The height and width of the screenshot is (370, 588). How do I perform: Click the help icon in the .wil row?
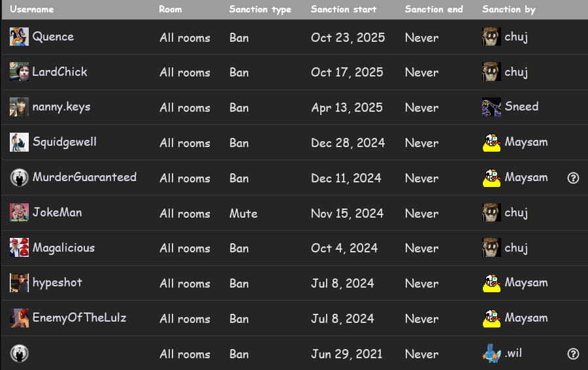coord(573,354)
